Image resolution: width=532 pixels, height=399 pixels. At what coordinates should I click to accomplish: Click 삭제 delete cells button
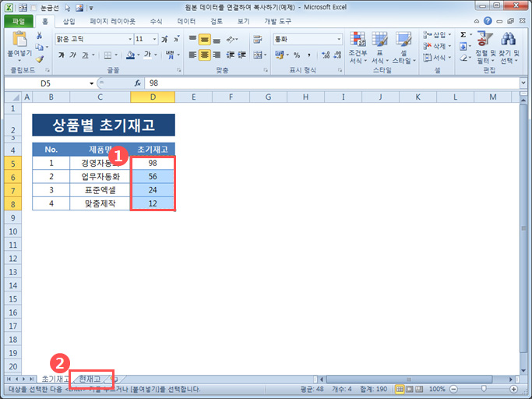pyautogui.click(x=437, y=46)
